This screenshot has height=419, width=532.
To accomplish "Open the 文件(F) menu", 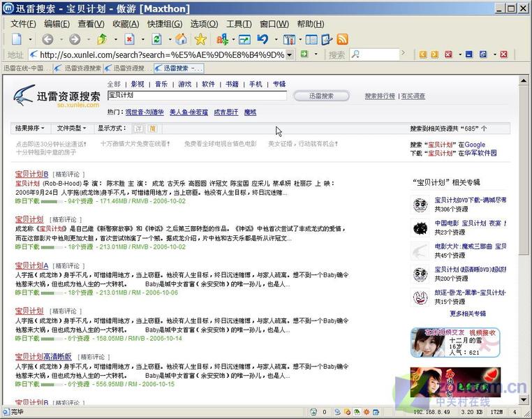I will 24,24.
